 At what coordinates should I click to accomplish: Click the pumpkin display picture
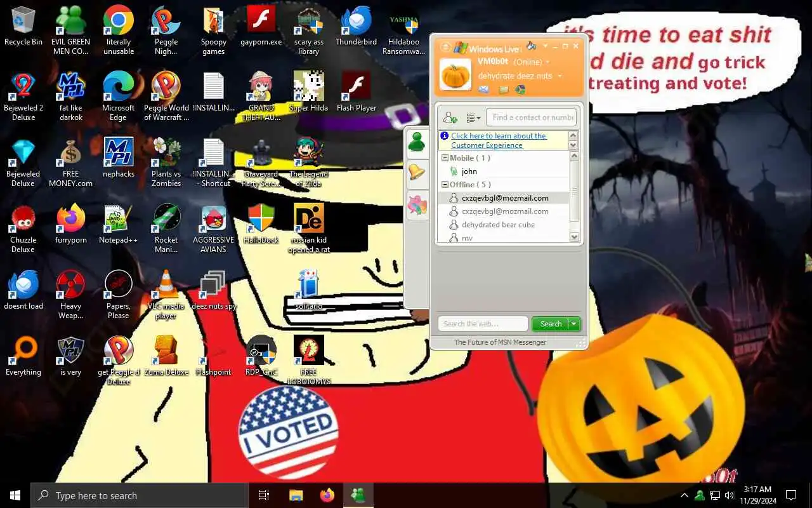click(455, 75)
